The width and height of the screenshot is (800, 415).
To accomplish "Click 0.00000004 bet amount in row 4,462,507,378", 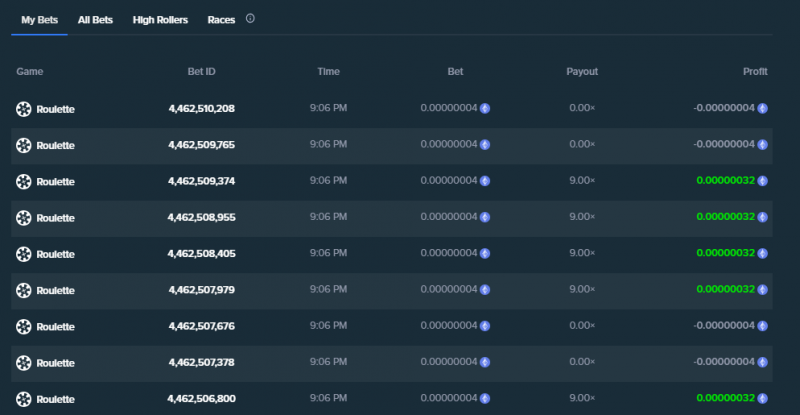I will (x=449, y=362).
